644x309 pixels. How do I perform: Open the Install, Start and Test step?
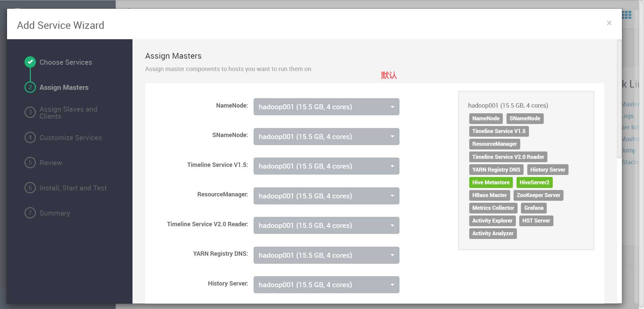(x=73, y=188)
